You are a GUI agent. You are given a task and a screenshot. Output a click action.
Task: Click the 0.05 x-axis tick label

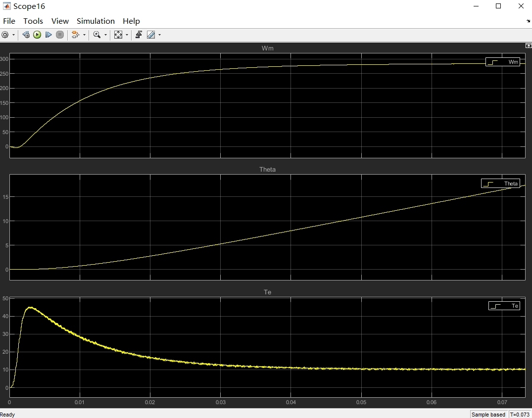(x=361, y=402)
